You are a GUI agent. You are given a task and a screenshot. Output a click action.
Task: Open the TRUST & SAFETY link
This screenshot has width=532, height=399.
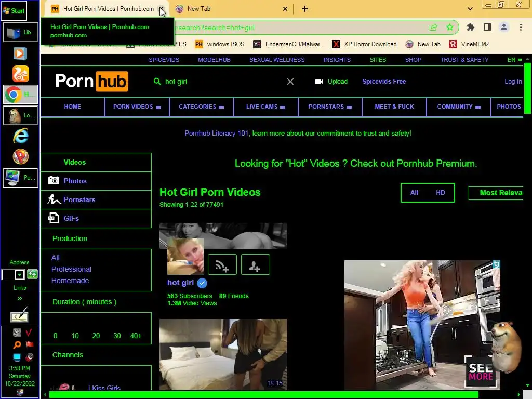pos(464,60)
